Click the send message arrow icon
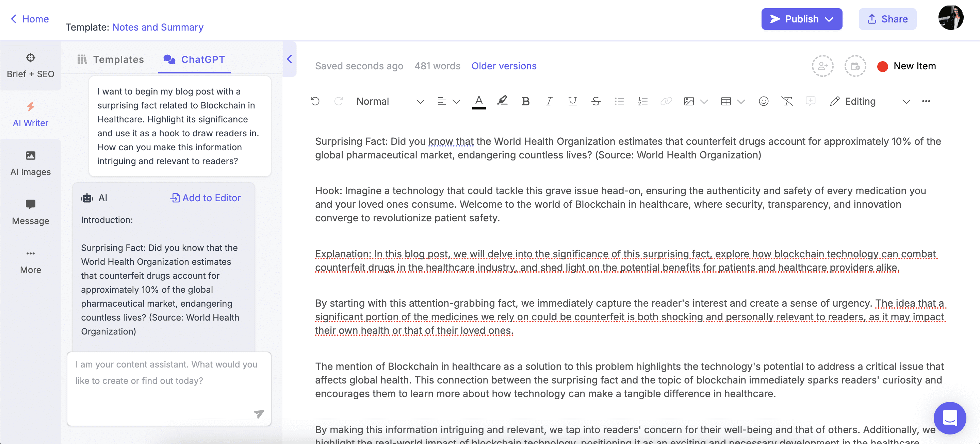 259,414
